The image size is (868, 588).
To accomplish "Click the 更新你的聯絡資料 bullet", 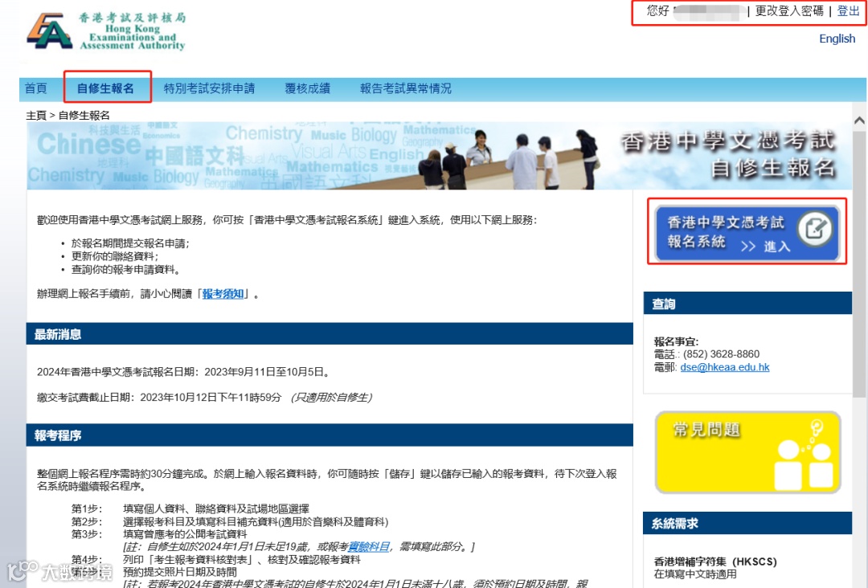I will coord(115,256).
